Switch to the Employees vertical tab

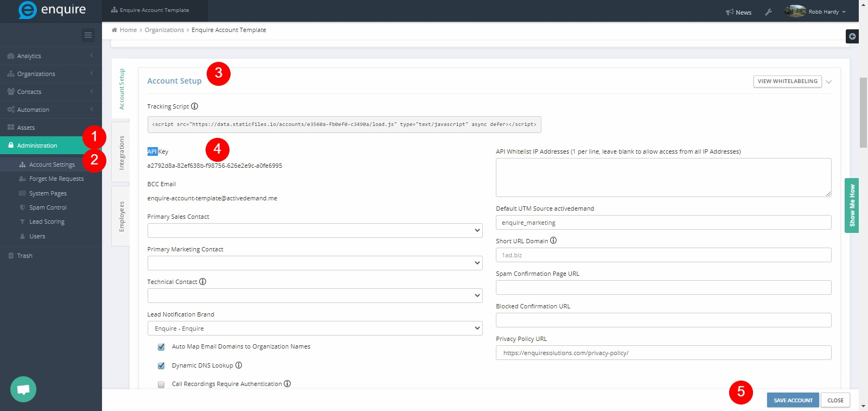pos(121,217)
